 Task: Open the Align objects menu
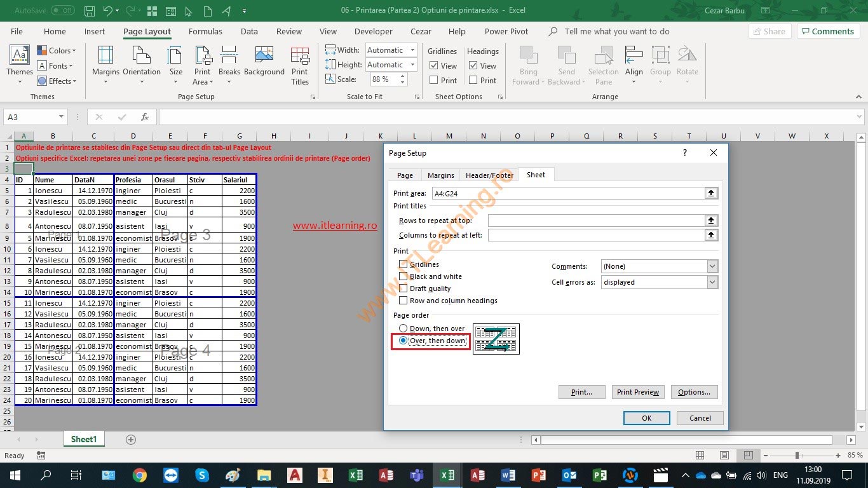click(x=634, y=65)
